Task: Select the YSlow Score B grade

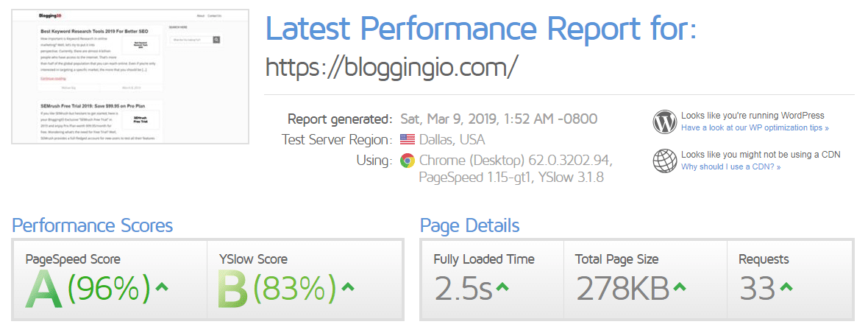Action: tap(234, 289)
